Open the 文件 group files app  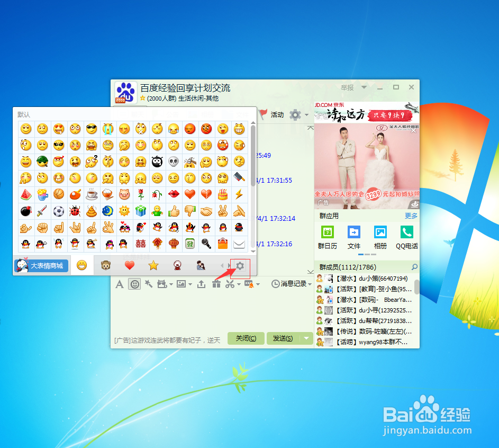click(354, 237)
